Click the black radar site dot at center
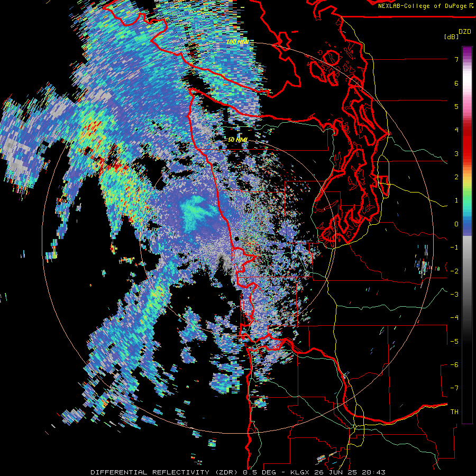 pyautogui.click(x=237, y=239)
